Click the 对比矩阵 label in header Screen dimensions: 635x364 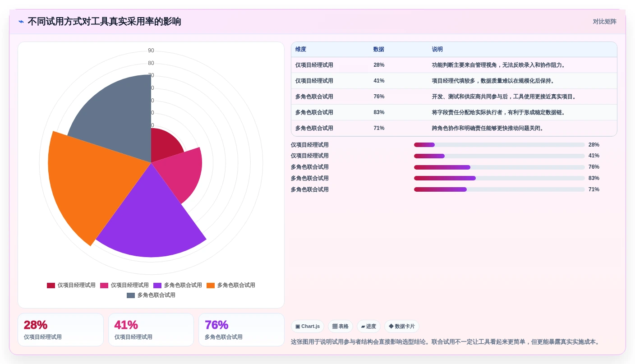coord(604,22)
